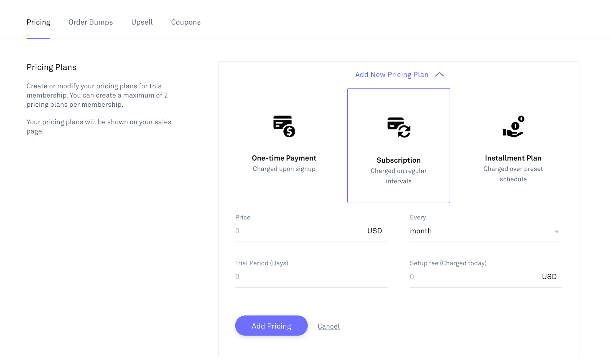Click the Setup fee input field
Image resolution: width=610 pixels, height=364 pixels.
point(457,276)
